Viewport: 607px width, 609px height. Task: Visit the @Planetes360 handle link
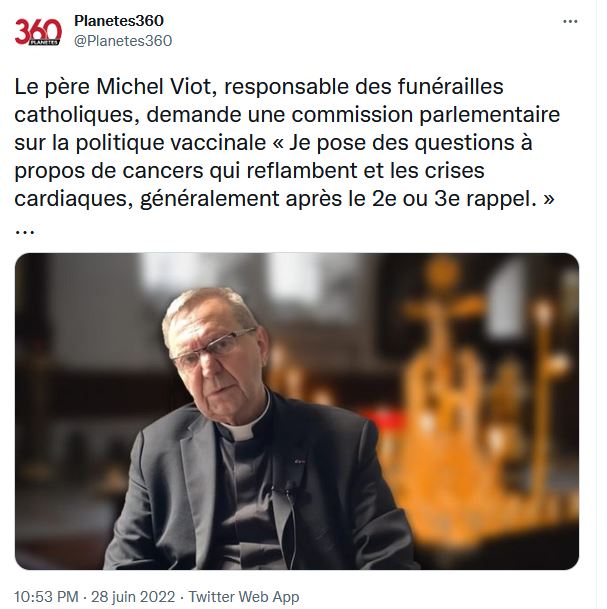[123, 41]
